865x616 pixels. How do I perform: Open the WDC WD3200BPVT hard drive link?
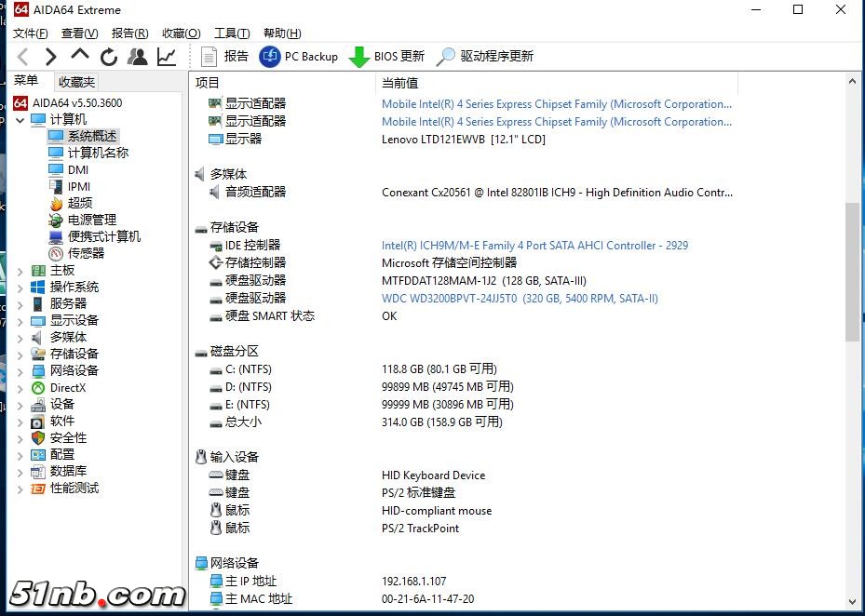tap(520, 299)
